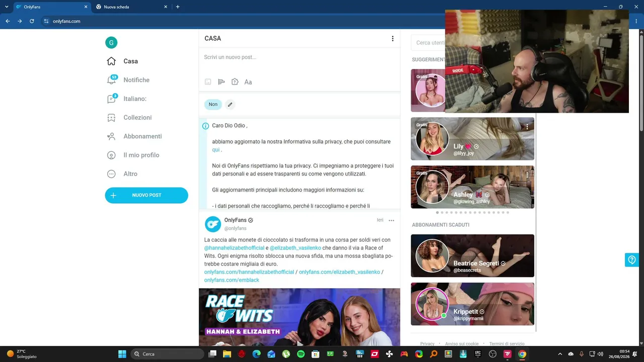Click the blue help question-mark widget

[x=632, y=260]
